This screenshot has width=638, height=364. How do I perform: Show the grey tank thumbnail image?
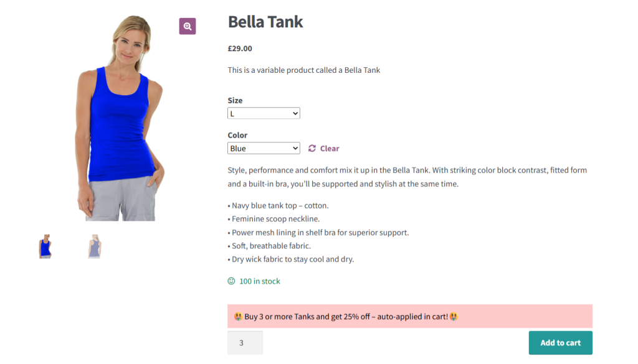pos(94,246)
